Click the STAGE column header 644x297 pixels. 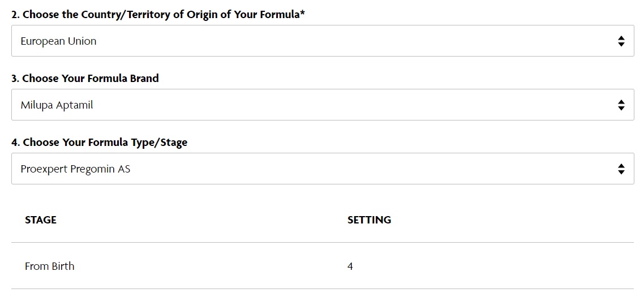click(41, 219)
